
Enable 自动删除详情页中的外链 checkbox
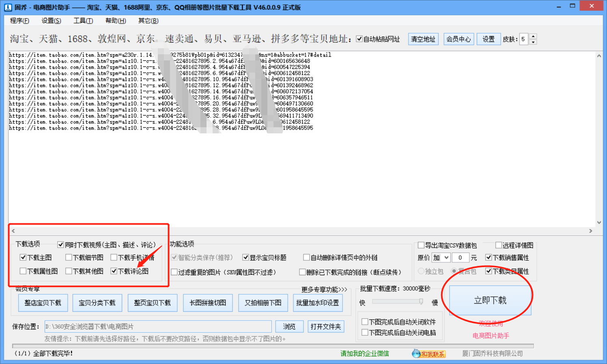[307, 257]
